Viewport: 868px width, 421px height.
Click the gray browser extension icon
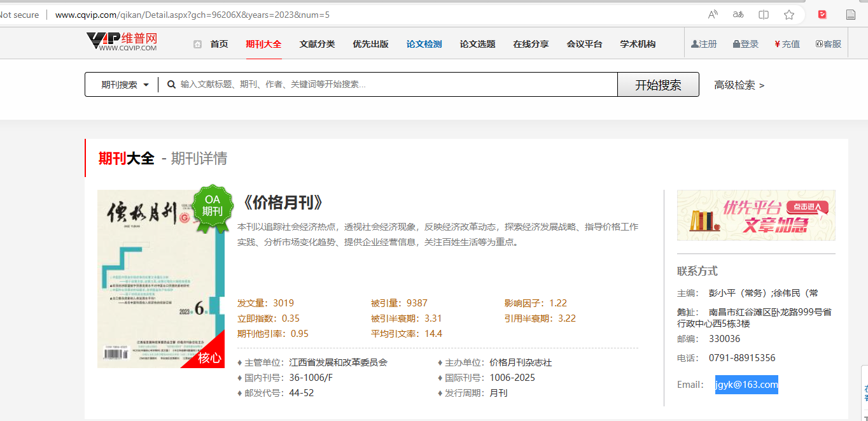coord(851,15)
